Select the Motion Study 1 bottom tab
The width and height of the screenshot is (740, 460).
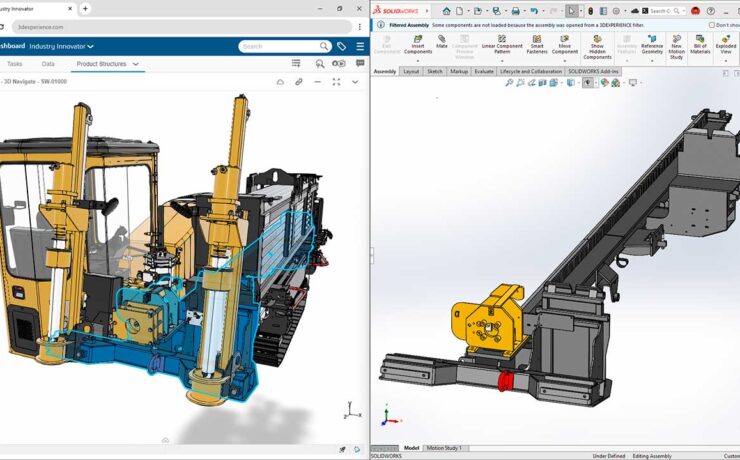(x=444, y=448)
